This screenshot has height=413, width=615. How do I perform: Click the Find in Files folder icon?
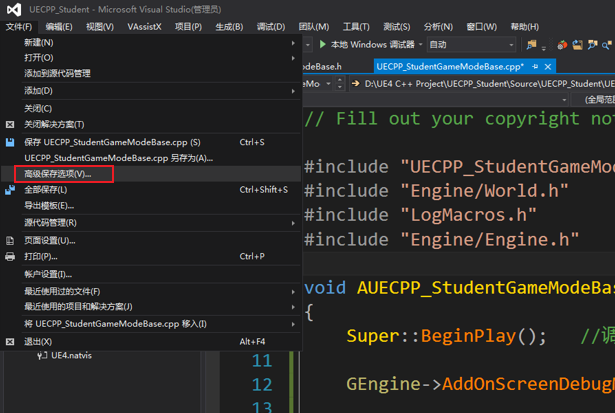coord(531,45)
